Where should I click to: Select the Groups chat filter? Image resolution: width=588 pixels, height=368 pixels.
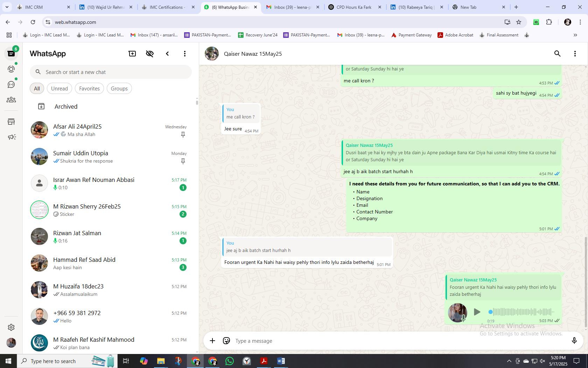tap(119, 89)
